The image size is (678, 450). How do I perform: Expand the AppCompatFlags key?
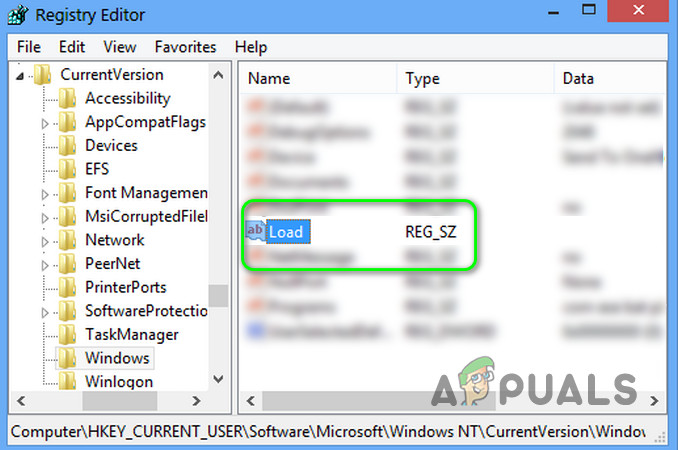pyautogui.click(x=45, y=124)
